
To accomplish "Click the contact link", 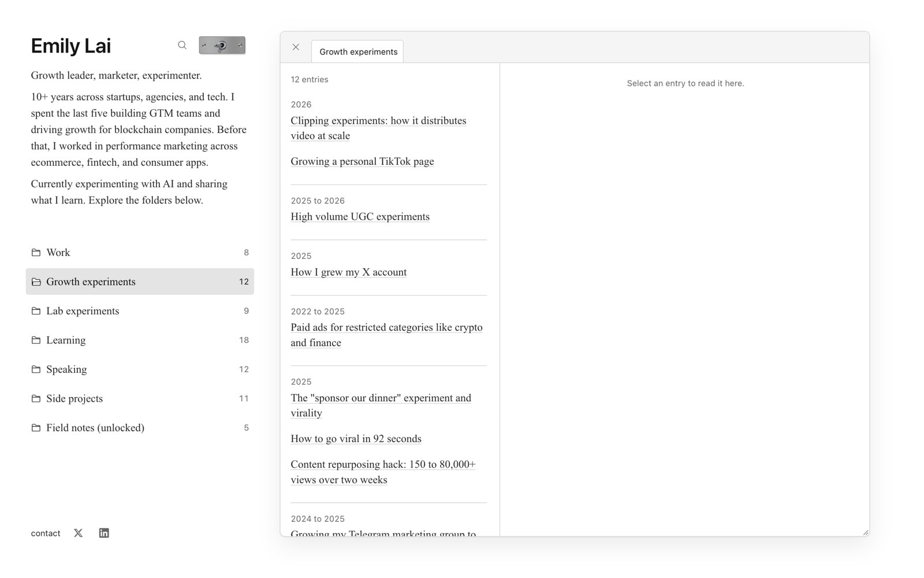I will pyautogui.click(x=46, y=533).
